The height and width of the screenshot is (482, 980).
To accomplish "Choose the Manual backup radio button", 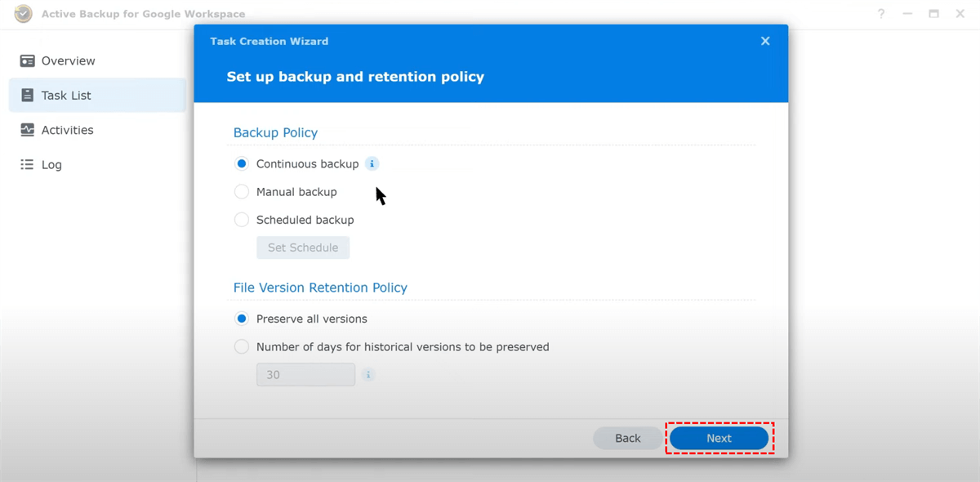I will [x=242, y=192].
